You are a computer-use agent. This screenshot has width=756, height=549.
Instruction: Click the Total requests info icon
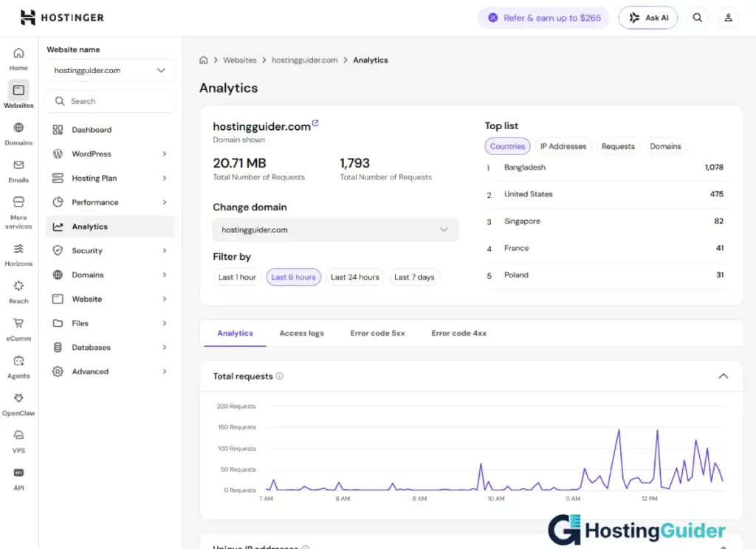(280, 376)
